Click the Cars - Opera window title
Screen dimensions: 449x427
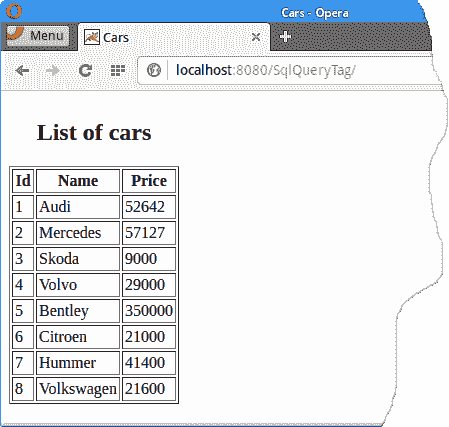coord(315,13)
